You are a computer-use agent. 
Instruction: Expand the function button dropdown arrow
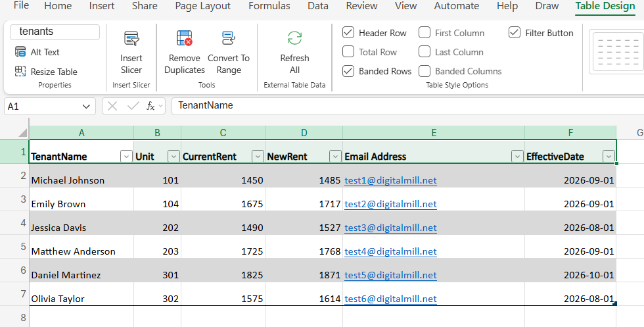(160, 107)
